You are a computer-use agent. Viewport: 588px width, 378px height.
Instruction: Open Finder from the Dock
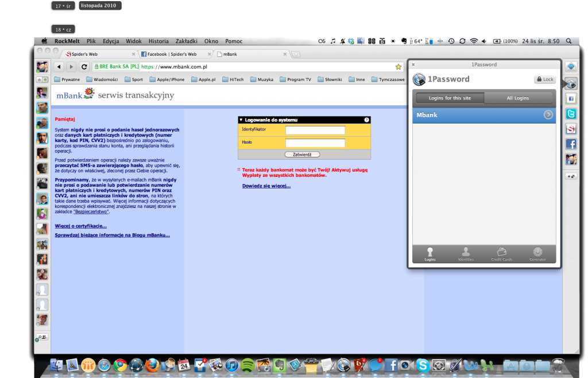point(56,365)
